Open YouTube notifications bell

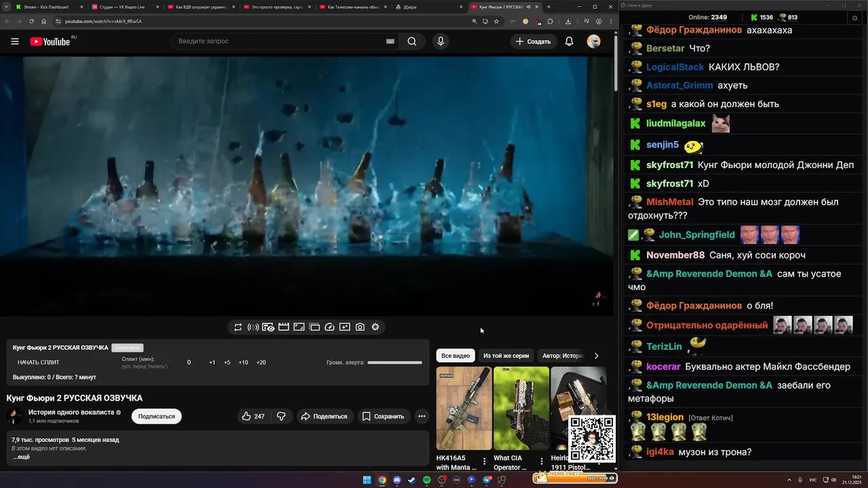coord(570,41)
